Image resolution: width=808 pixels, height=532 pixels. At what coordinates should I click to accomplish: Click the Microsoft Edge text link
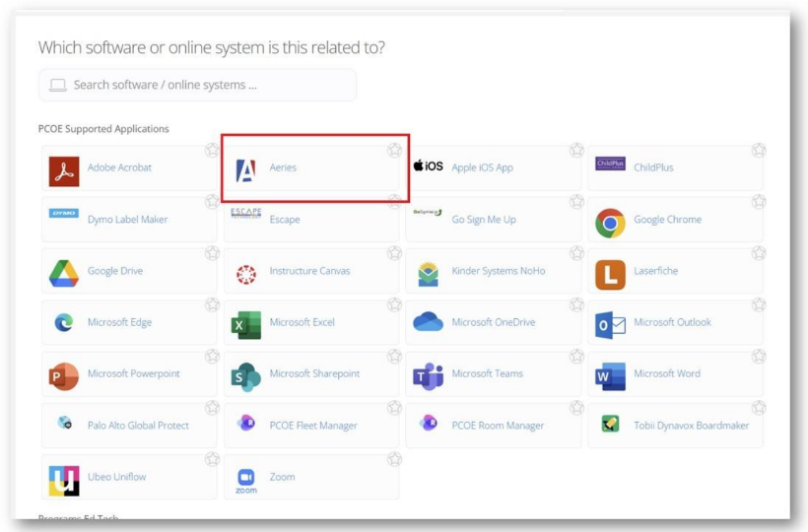point(119,322)
